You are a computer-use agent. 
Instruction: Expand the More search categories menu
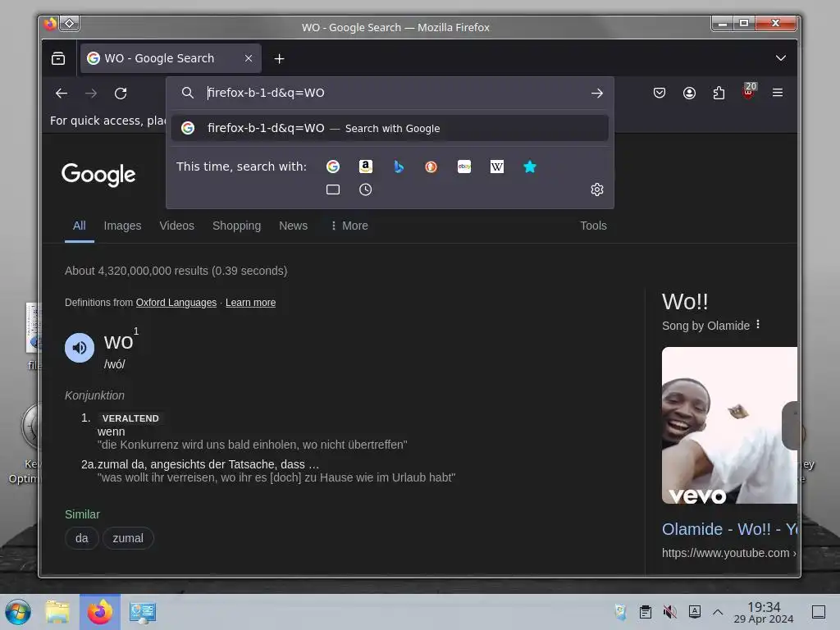[x=349, y=226]
